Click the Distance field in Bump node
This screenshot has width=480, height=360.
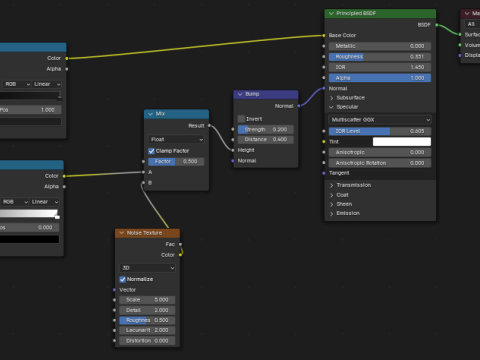266,139
